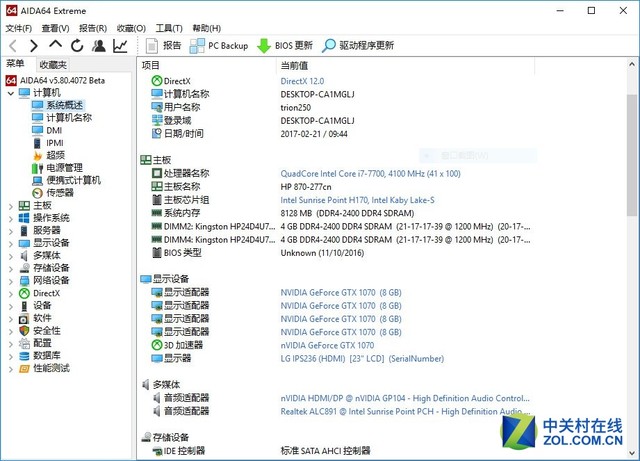Open the 帮助(H) menu
The image size is (640, 461).
[x=207, y=28]
